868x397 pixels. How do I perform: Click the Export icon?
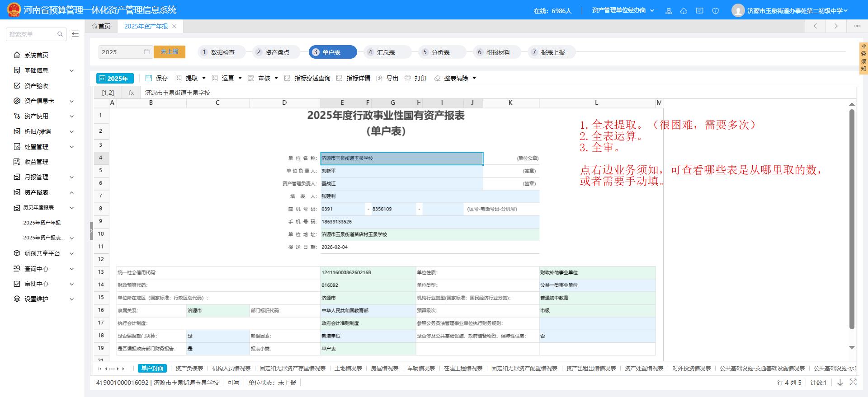[x=380, y=78]
